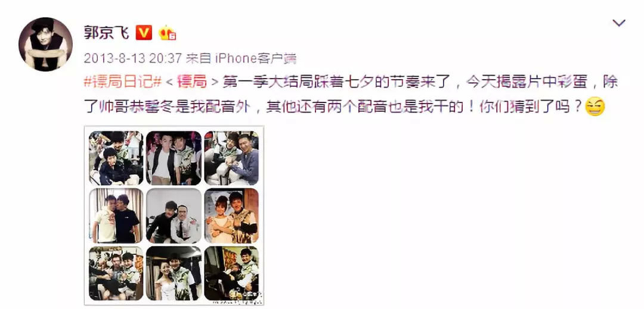Open the top-right collage photo
The image size is (644, 309).
(x=231, y=158)
